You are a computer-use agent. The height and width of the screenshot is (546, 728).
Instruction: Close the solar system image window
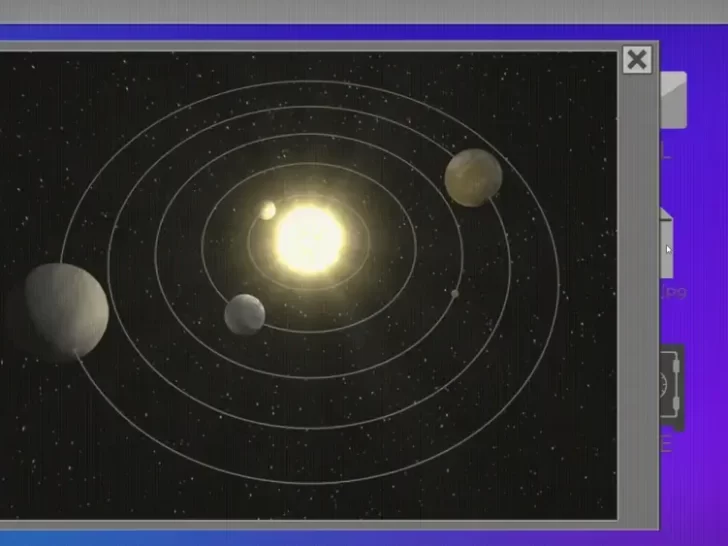[636, 60]
